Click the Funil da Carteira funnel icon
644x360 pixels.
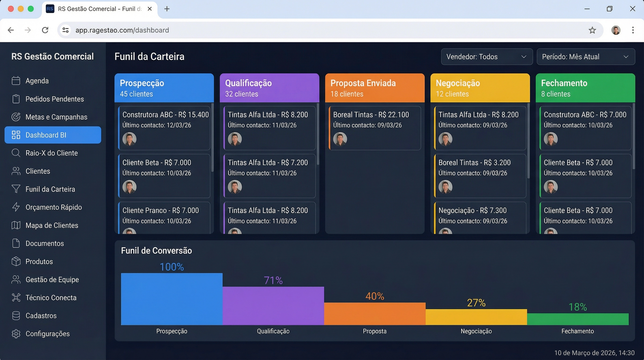16,189
